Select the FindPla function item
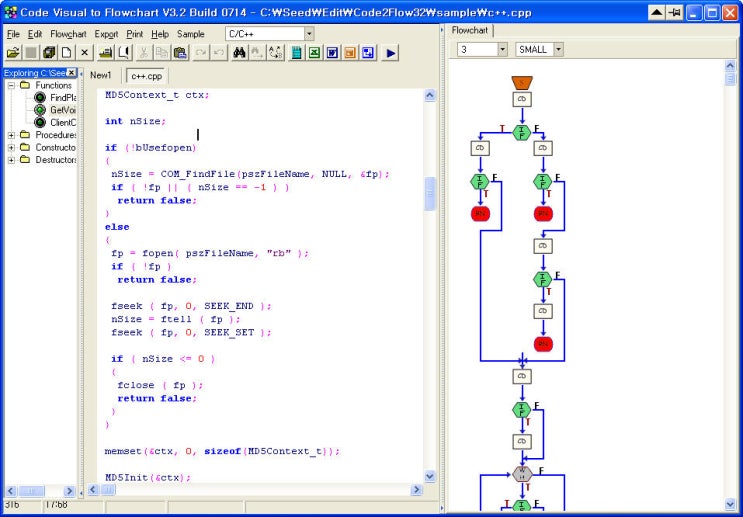 click(63, 98)
